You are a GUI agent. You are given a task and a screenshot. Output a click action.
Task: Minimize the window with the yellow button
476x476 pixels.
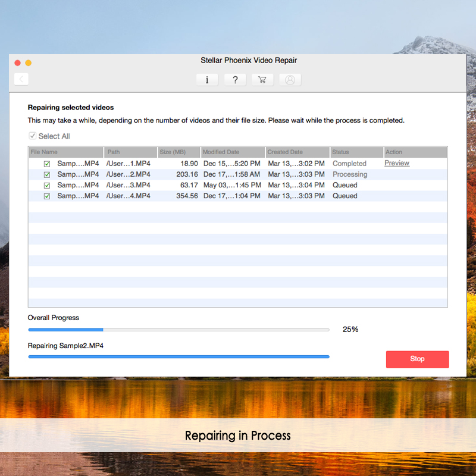click(x=28, y=63)
